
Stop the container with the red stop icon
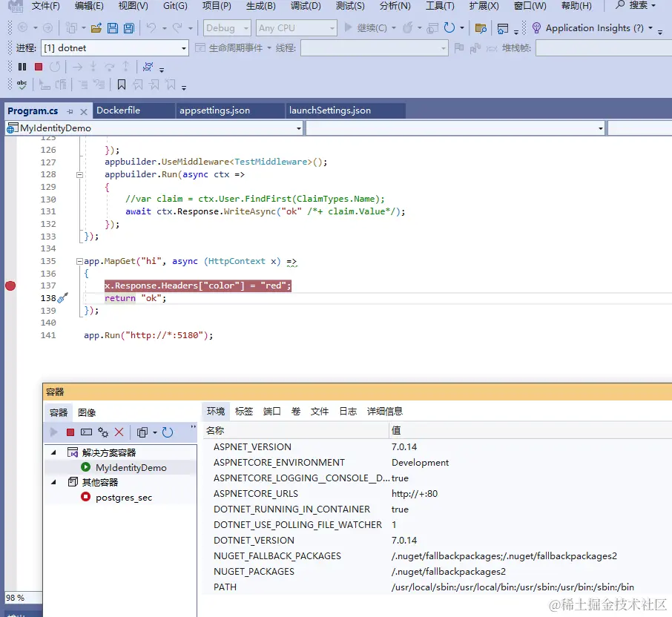pos(70,432)
